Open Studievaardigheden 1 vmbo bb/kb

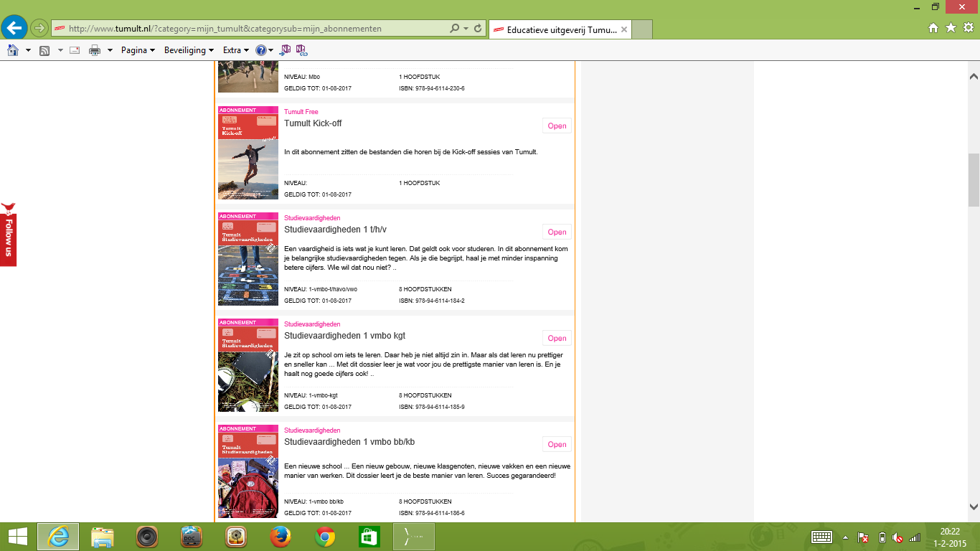pos(557,444)
